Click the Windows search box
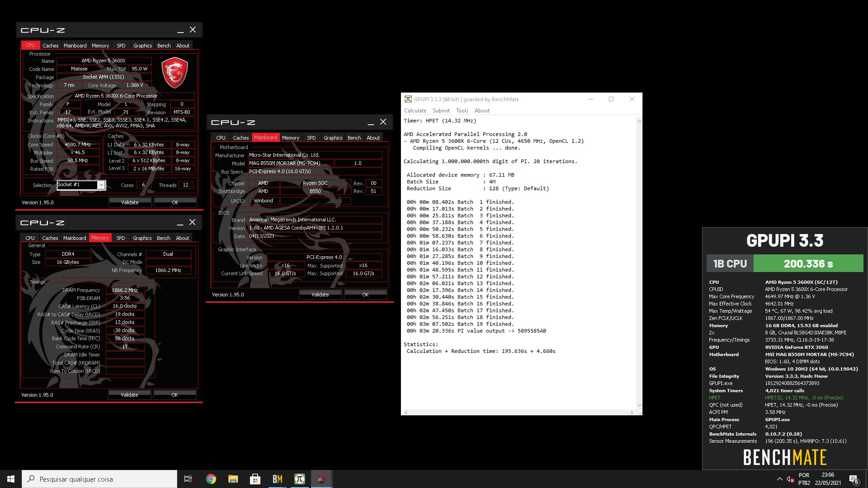868x488 pixels. click(99, 479)
